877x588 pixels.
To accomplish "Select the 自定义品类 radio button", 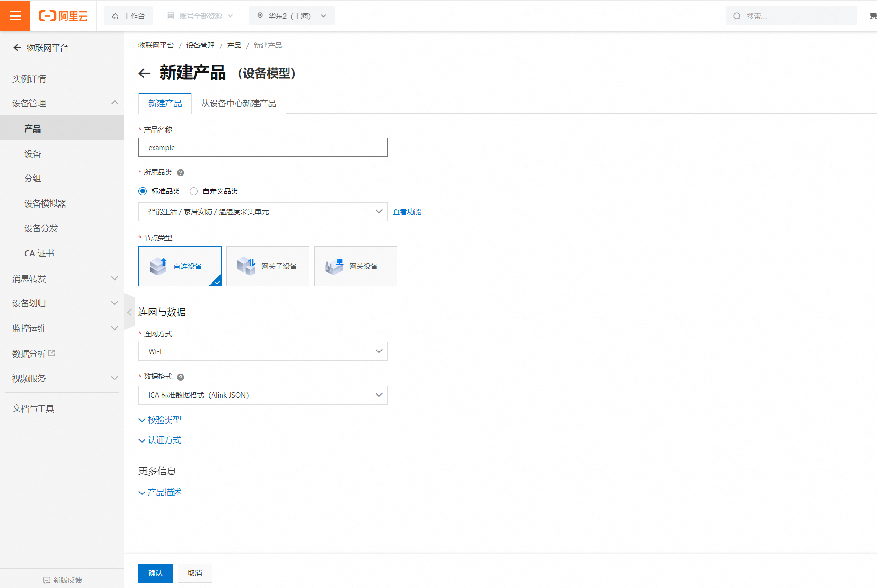I will [x=193, y=191].
